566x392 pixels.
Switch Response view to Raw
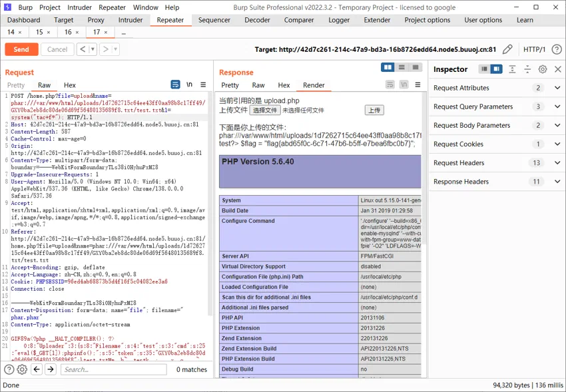click(x=258, y=85)
